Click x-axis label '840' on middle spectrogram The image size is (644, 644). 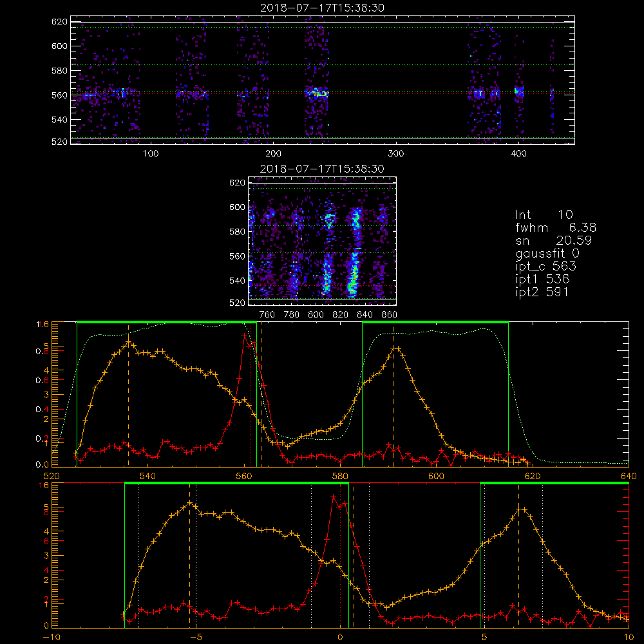[365, 315]
